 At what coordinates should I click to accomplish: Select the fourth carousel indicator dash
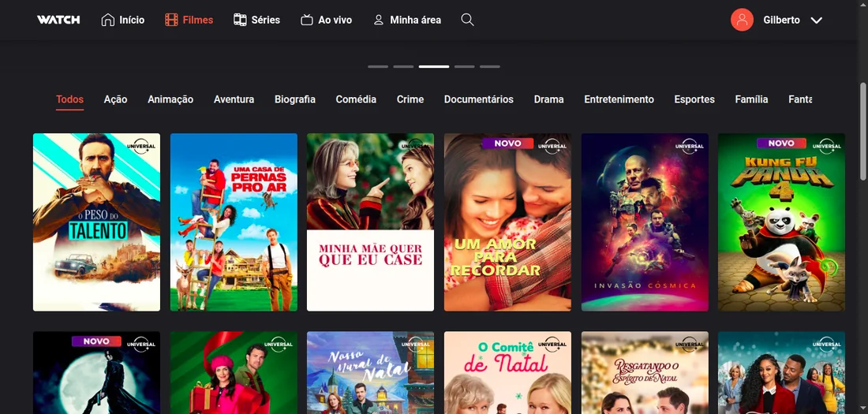[x=465, y=66]
